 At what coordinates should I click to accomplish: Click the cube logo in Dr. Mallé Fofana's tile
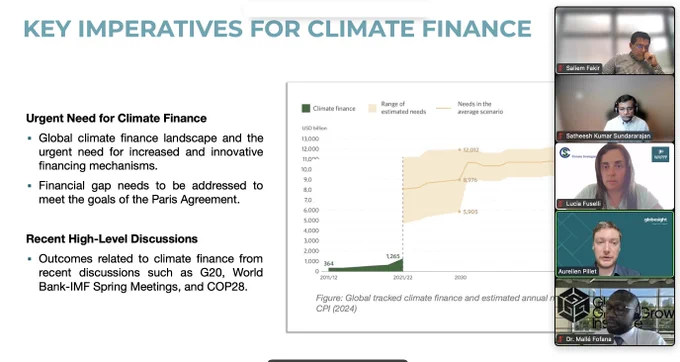click(x=573, y=305)
